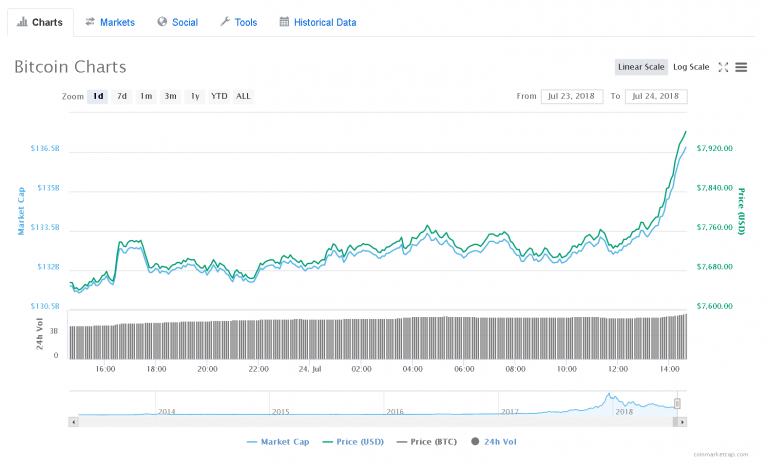
Task: Switch to Log Scale
Action: tap(691, 67)
